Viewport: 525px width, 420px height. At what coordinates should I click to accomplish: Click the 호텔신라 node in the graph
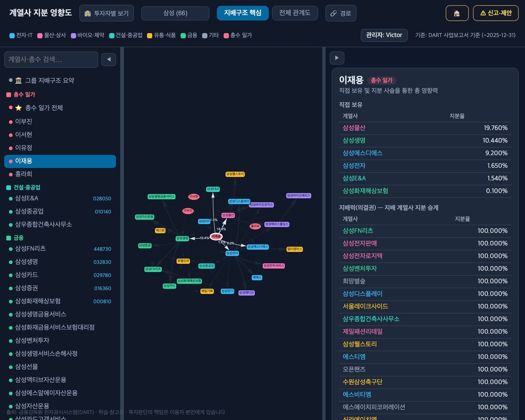point(183,261)
